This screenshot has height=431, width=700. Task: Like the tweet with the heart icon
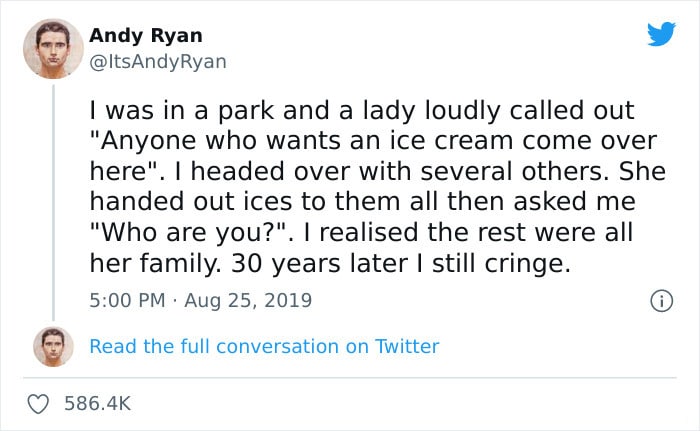(39, 403)
